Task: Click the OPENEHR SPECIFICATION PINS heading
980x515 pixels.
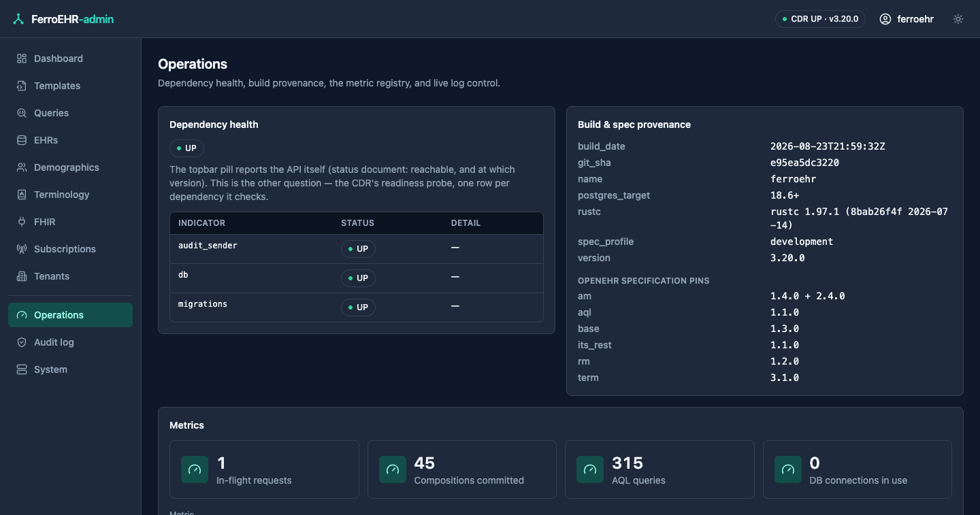Action: (x=644, y=280)
